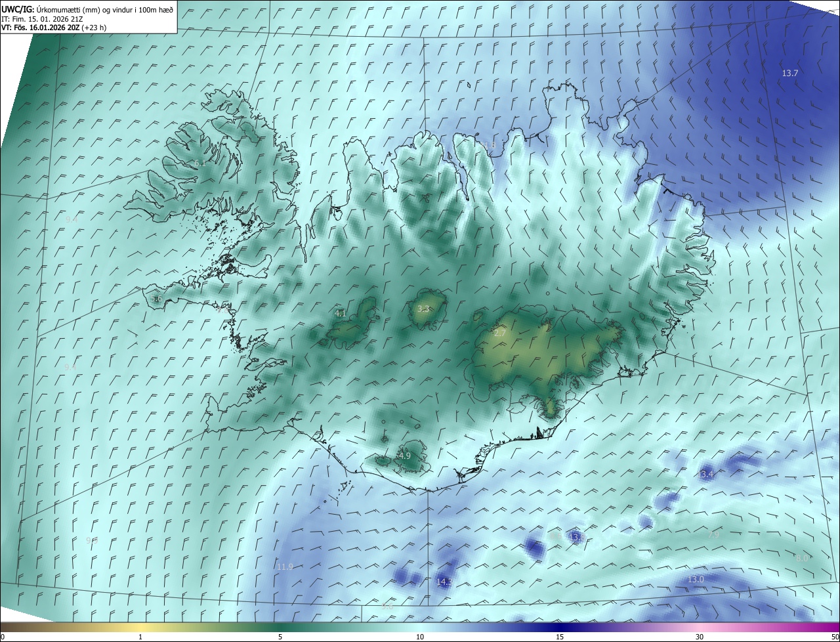This screenshot has height=642, width=840.
Task: Click the 13.4 value label southeast of Iceland
Action: (705, 474)
